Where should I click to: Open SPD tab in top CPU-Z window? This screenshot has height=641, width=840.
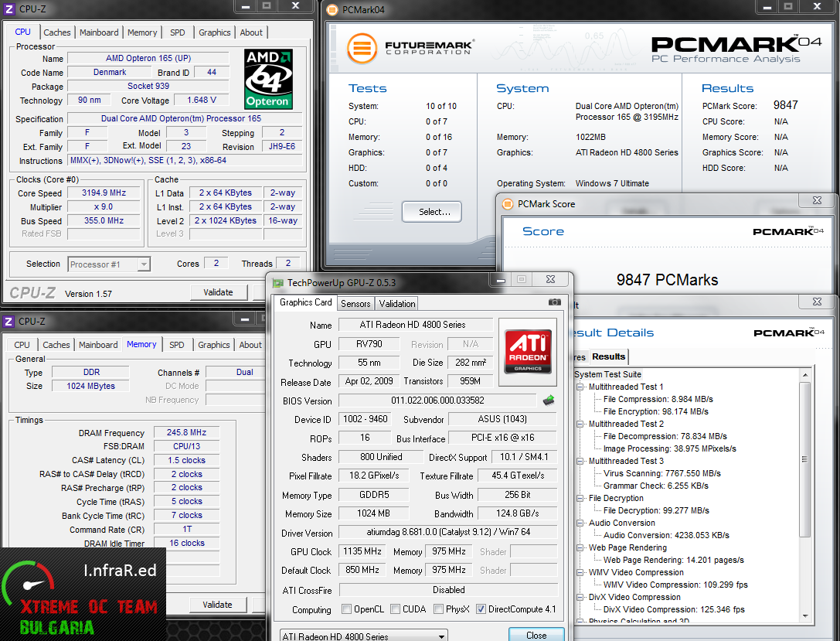point(177,32)
